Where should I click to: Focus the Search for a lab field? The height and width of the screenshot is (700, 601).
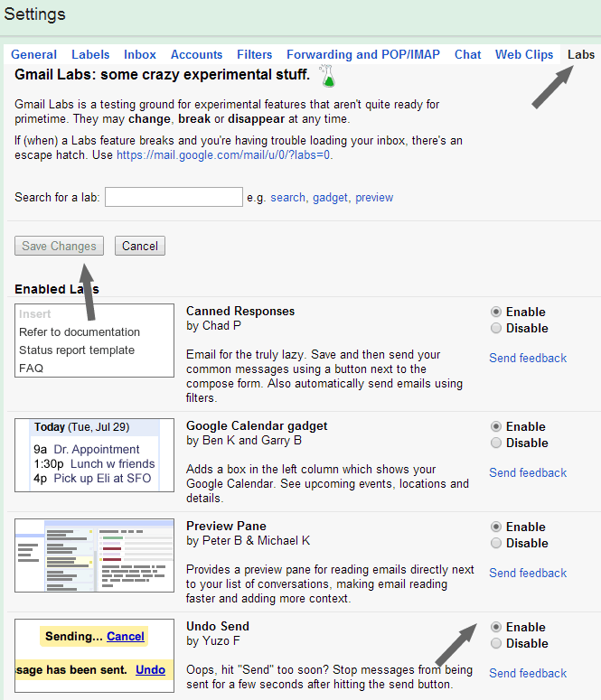click(174, 197)
